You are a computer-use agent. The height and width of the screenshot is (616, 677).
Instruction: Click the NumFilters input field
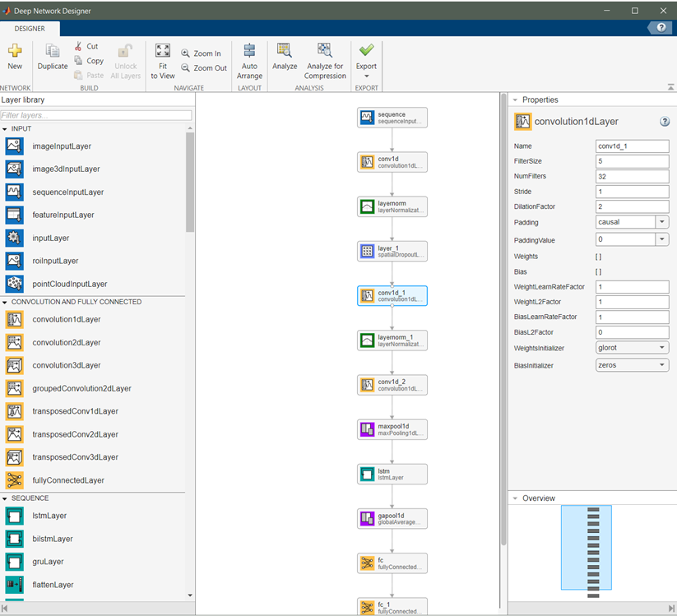click(633, 176)
